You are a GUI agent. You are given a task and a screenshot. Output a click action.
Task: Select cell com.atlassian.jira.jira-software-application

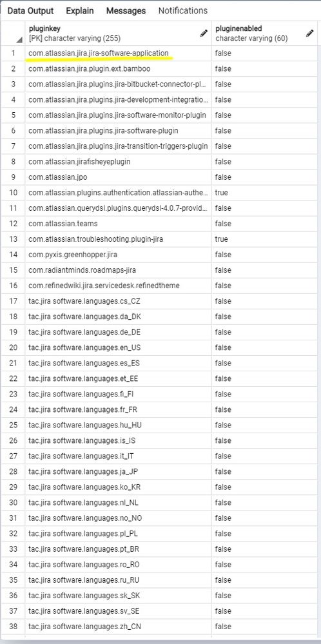click(118, 54)
